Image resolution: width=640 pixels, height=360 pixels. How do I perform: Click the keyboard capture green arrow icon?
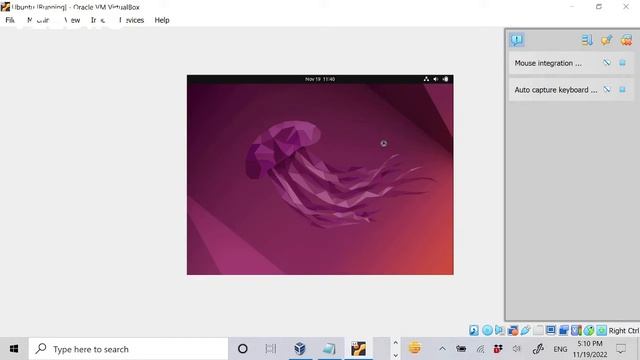(602, 330)
